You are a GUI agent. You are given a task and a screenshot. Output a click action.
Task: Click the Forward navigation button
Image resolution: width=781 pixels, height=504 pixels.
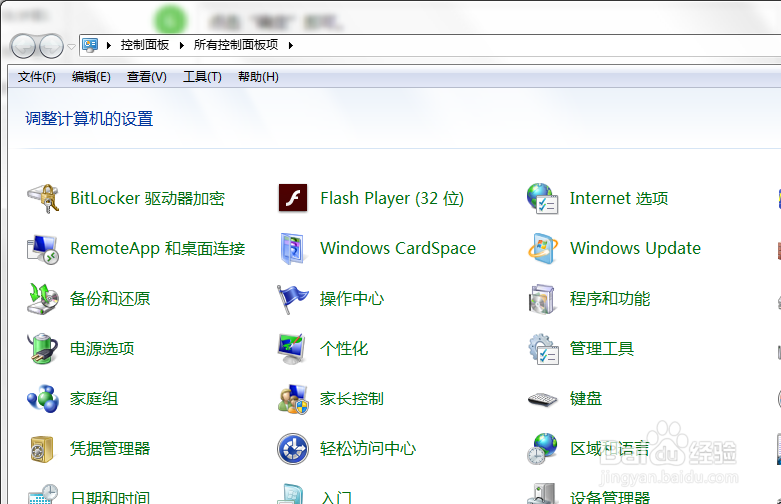tap(51, 46)
